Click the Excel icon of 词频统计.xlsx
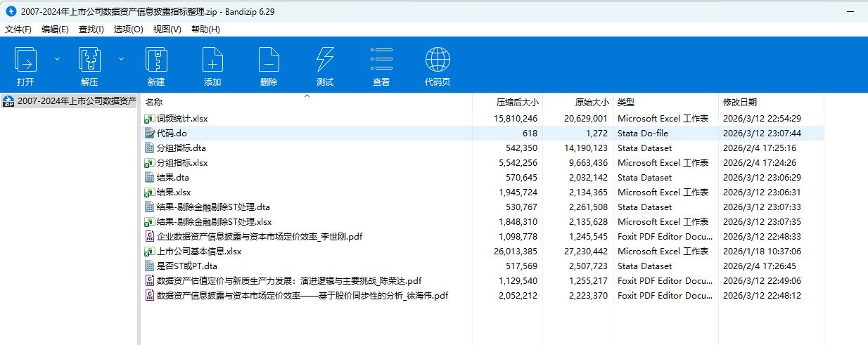Image resolution: width=868 pixels, height=345 pixels. pos(149,119)
